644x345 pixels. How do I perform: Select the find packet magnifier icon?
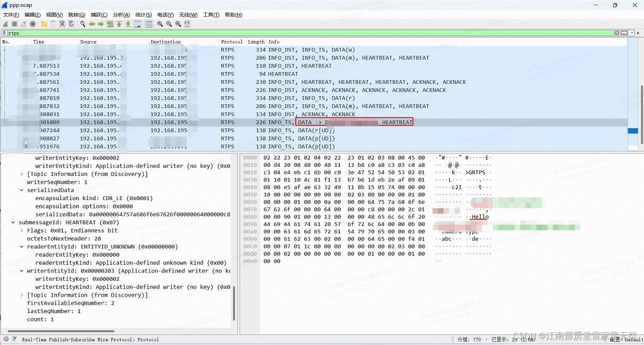click(82, 24)
